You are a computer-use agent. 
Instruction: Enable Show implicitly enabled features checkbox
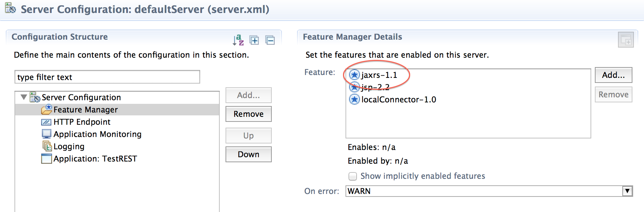pos(353,176)
